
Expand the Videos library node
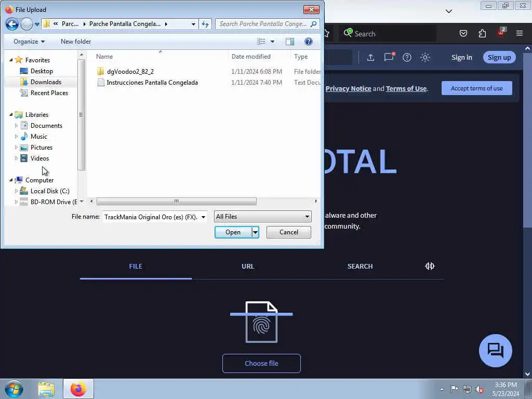16,158
